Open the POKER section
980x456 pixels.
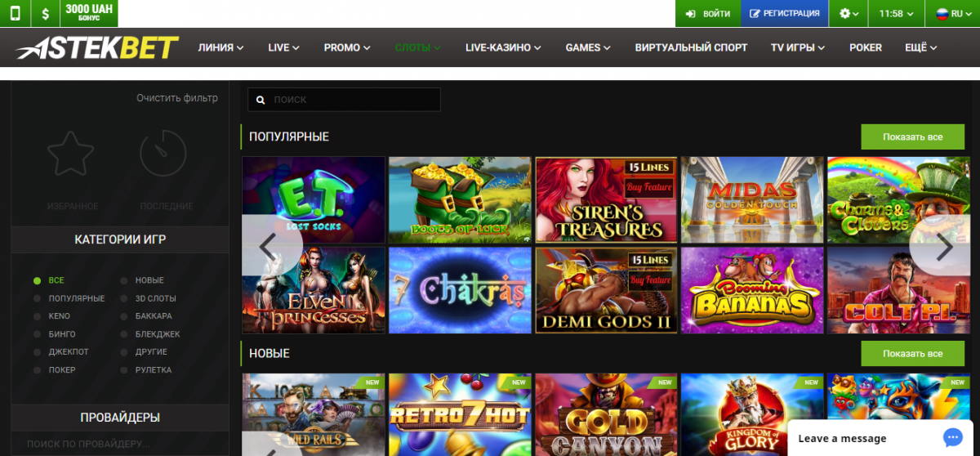tap(866, 47)
